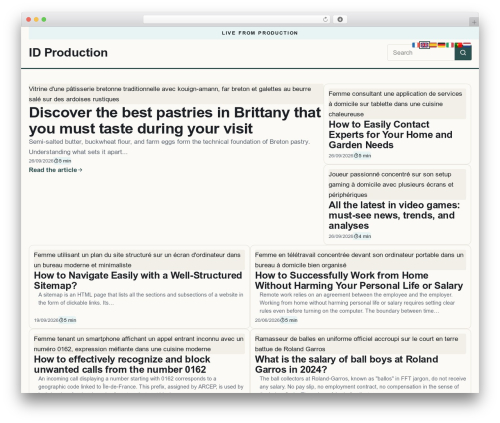Click the 'Femme consultant une application' image
Screen dimensions: 500x423
tap(397, 104)
